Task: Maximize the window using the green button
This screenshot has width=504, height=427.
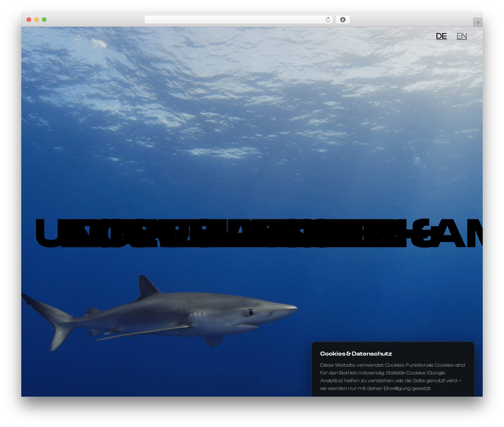Action: tap(44, 20)
